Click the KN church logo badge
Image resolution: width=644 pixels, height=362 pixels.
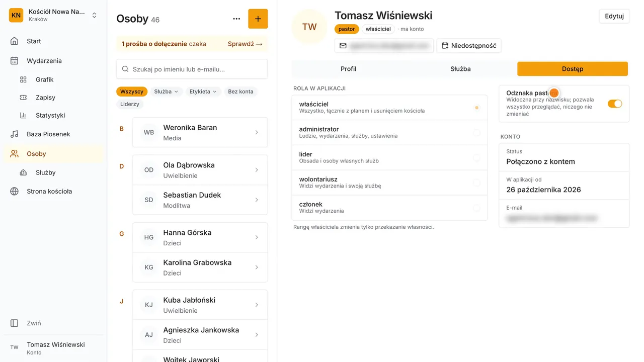pos(16,15)
